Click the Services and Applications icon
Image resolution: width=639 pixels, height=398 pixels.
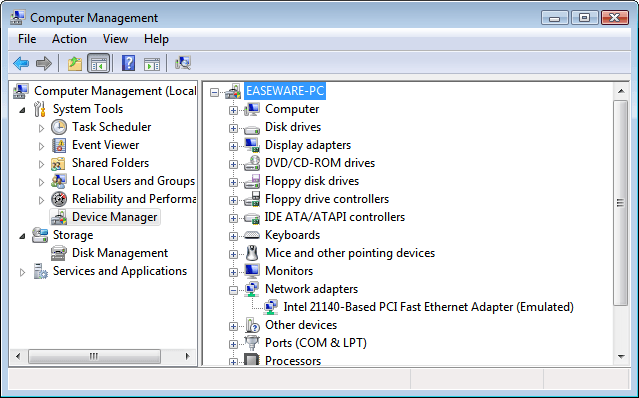(40, 271)
